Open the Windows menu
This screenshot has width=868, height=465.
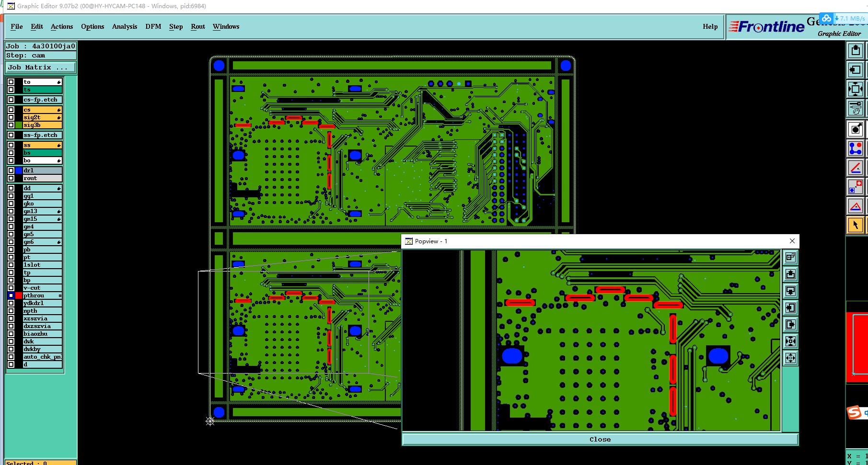tap(226, 26)
